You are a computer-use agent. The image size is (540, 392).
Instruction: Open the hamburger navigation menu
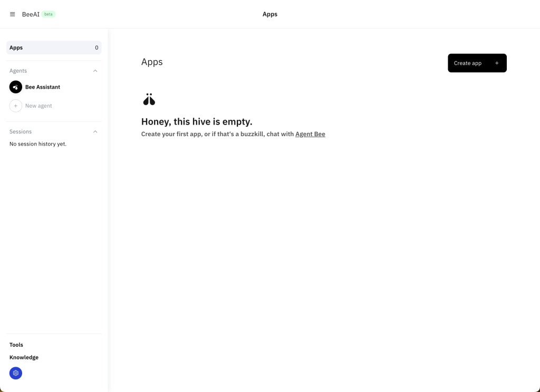(x=13, y=14)
